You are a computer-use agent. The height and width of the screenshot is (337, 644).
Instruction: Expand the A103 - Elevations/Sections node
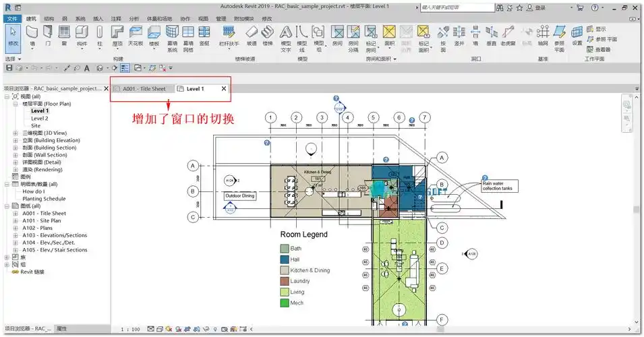pyautogui.click(x=16, y=236)
